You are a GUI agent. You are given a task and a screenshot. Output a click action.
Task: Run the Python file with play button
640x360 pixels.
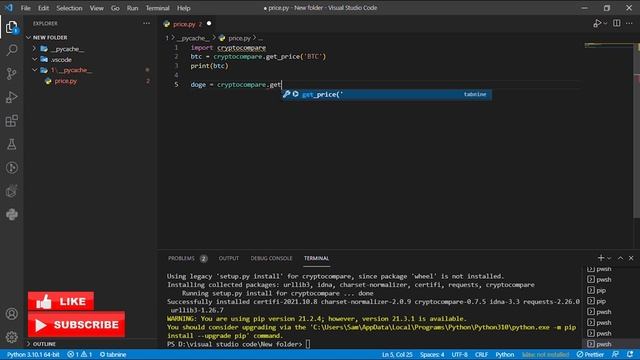(597, 24)
